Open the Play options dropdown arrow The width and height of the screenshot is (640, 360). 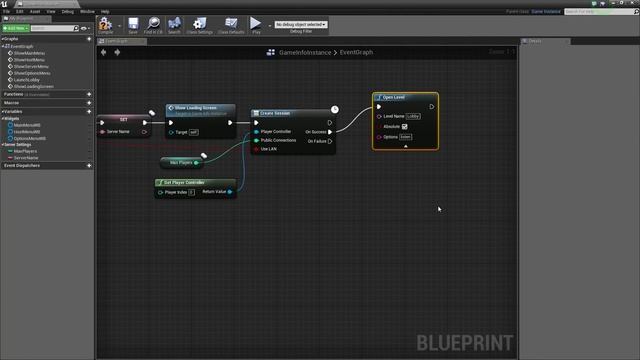click(269, 26)
